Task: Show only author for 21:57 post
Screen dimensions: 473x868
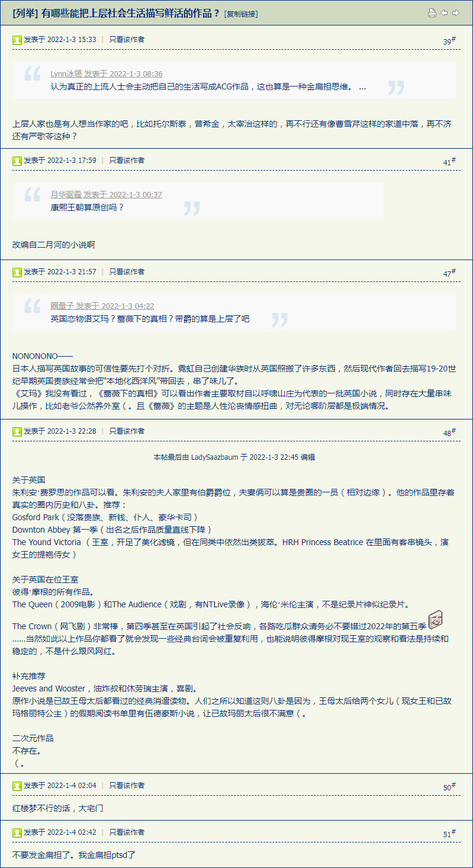Action: pyautogui.click(x=127, y=272)
